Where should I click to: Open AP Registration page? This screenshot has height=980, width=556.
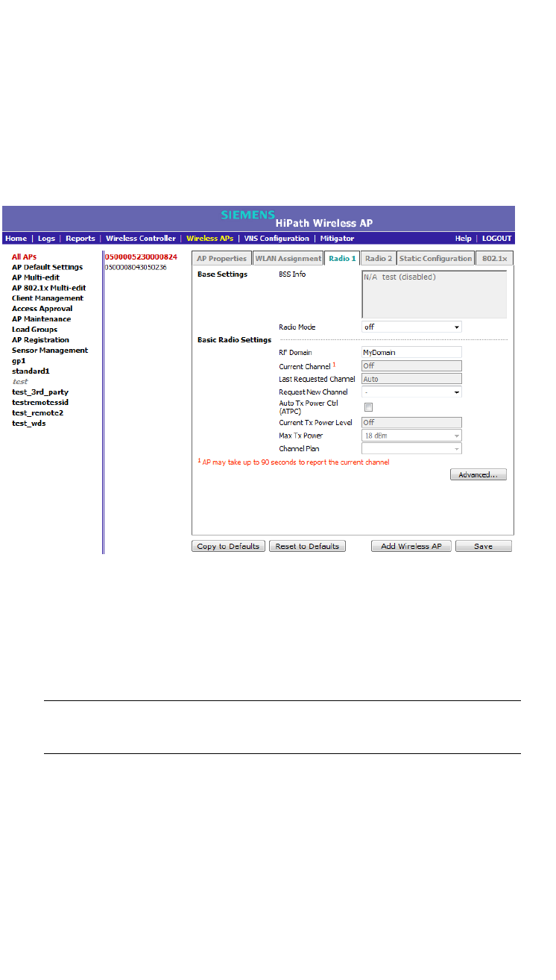(x=40, y=340)
